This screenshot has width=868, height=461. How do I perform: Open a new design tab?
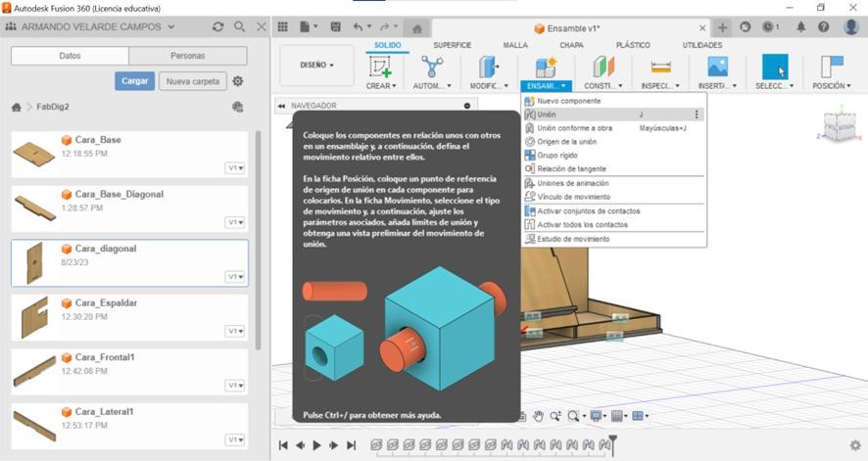coord(722,27)
